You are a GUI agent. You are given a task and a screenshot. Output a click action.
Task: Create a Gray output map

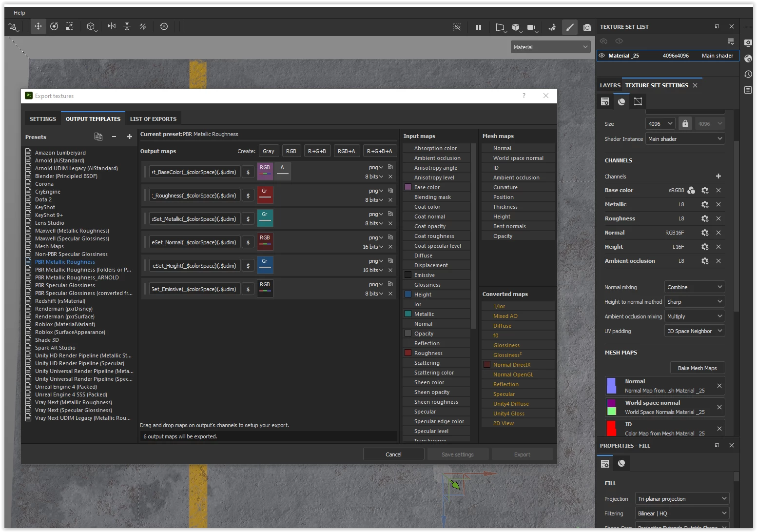coord(269,151)
